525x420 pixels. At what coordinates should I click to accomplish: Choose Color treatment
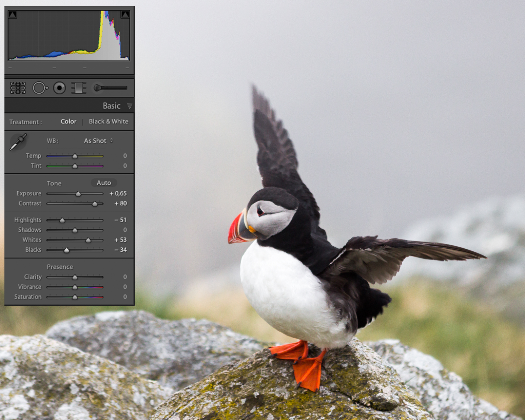coord(69,121)
